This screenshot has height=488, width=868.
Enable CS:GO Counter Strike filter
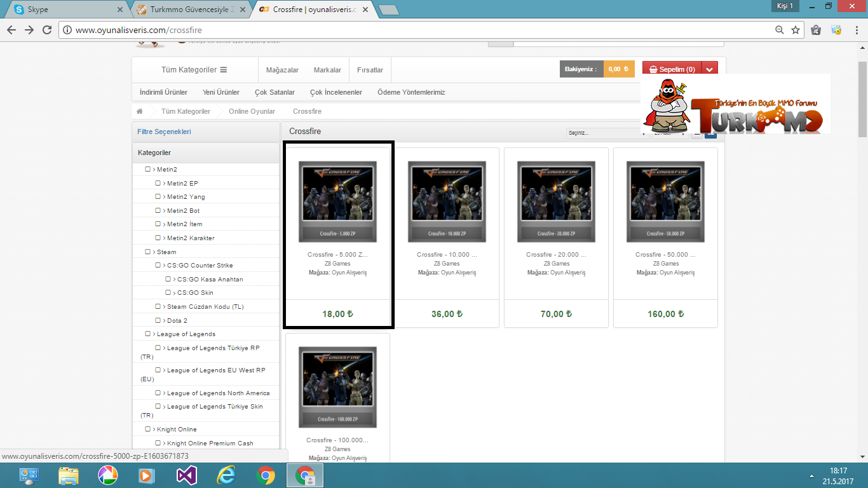158,265
